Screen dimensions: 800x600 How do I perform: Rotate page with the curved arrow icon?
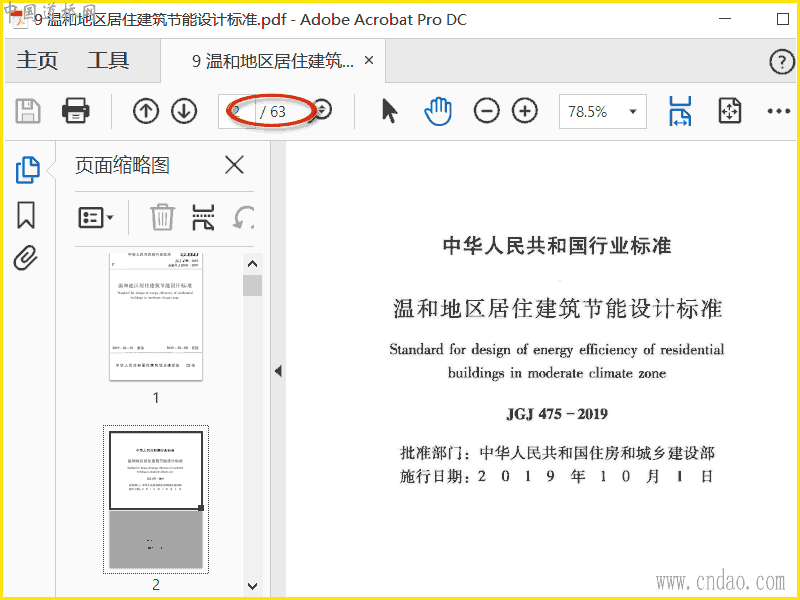pos(243,217)
